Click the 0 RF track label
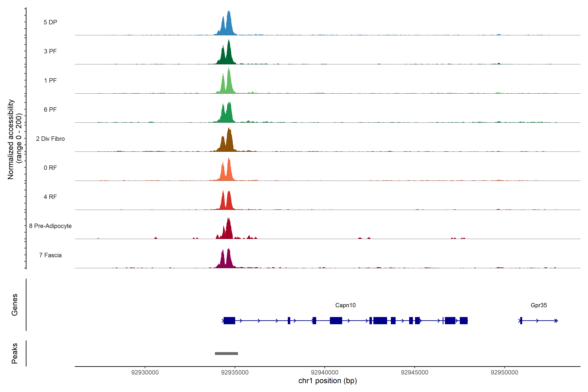 (50, 168)
